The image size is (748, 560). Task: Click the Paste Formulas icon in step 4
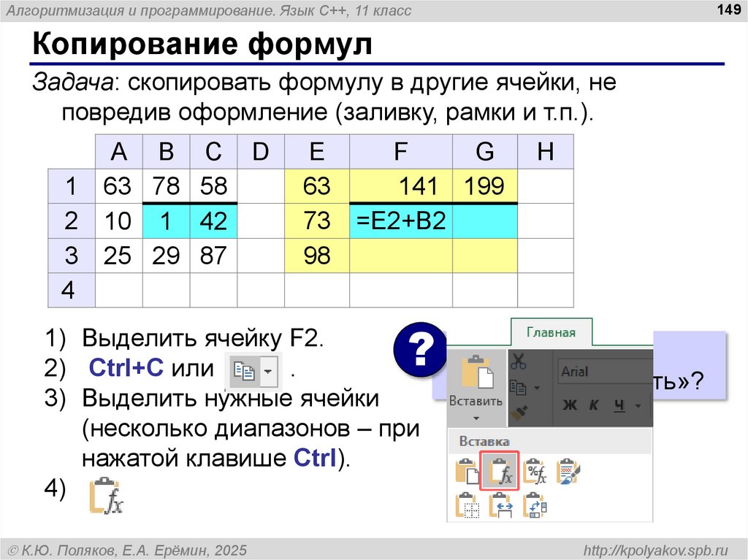(107, 496)
